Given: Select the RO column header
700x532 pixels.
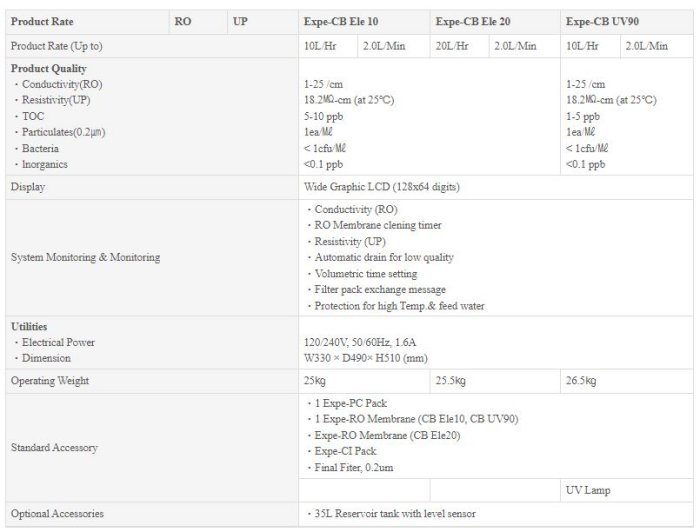Looking at the screenshot, I should [x=183, y=21].
